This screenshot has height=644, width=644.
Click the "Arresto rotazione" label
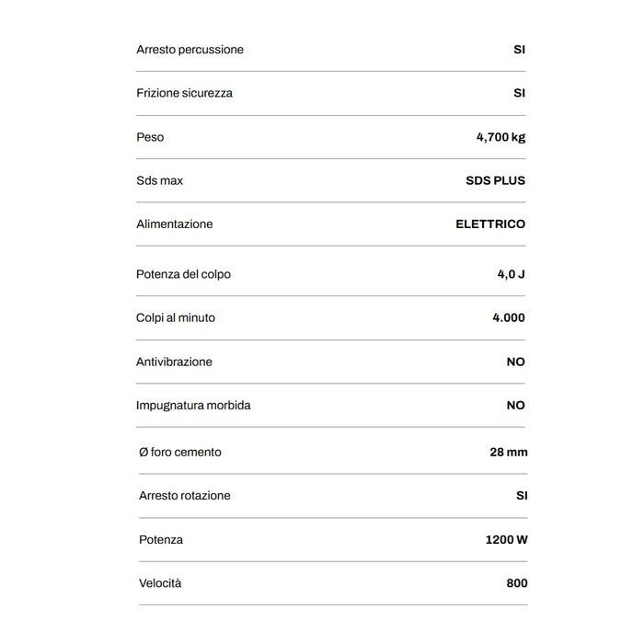point(185,495)
